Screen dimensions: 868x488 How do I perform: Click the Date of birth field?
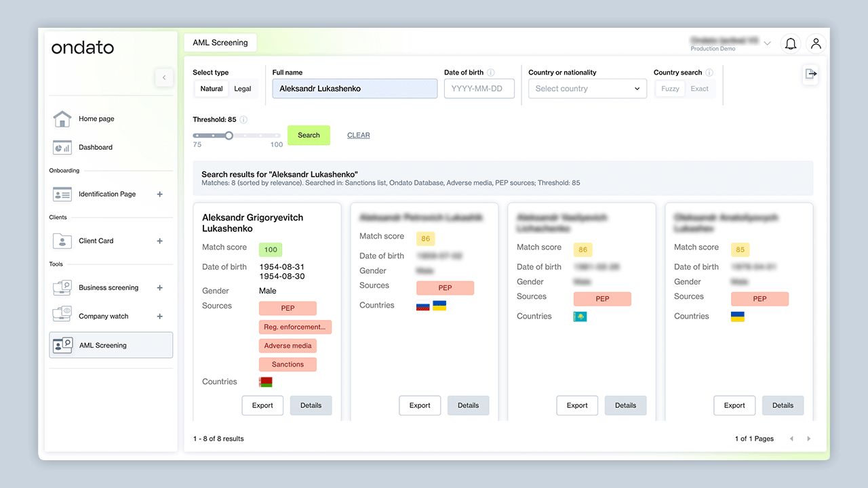point(479,89)
